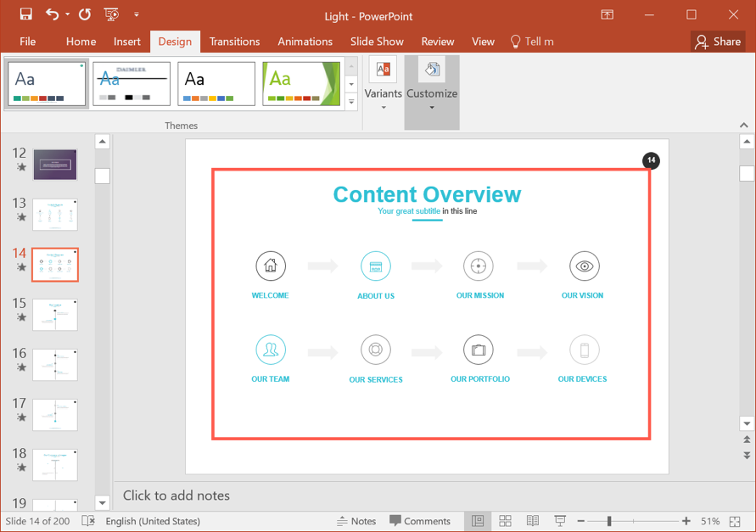756x532 pixels.
Task: Open the spell check icon in status bar
Action: [88, 521]
